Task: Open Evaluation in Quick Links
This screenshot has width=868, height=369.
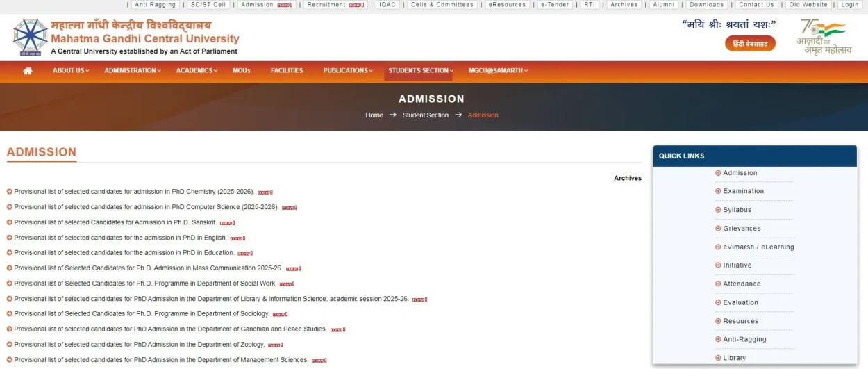Action: (x=741, y=303)
